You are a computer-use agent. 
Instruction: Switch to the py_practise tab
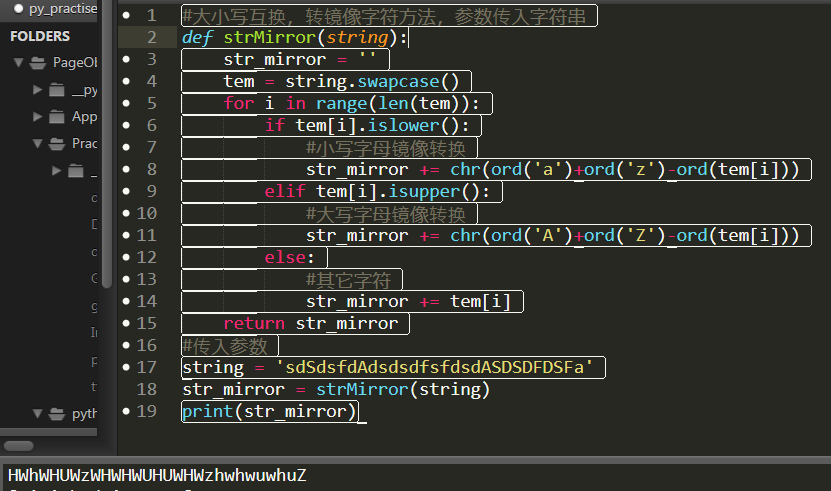[62, 8]
